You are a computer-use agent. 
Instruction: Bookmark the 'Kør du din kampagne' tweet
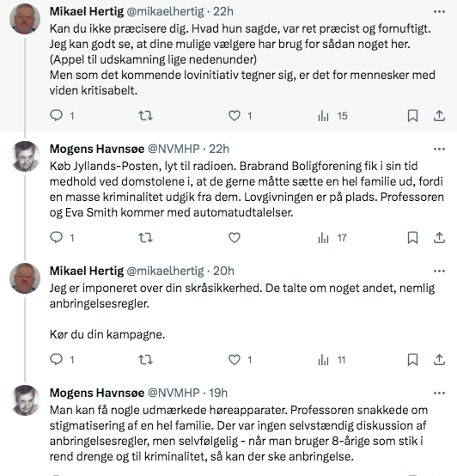412,360
